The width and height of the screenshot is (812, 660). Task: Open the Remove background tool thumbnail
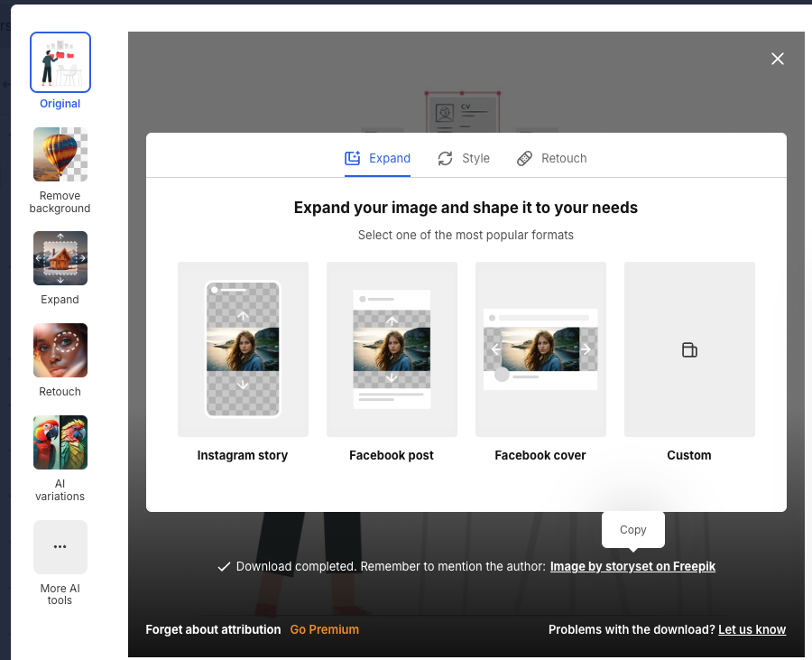pos(60,154)
